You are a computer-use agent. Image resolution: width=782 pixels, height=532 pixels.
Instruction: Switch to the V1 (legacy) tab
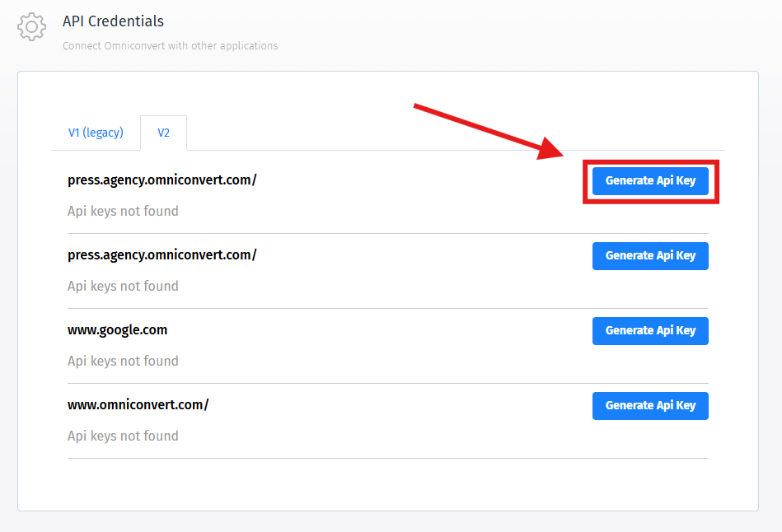point(96,133)
